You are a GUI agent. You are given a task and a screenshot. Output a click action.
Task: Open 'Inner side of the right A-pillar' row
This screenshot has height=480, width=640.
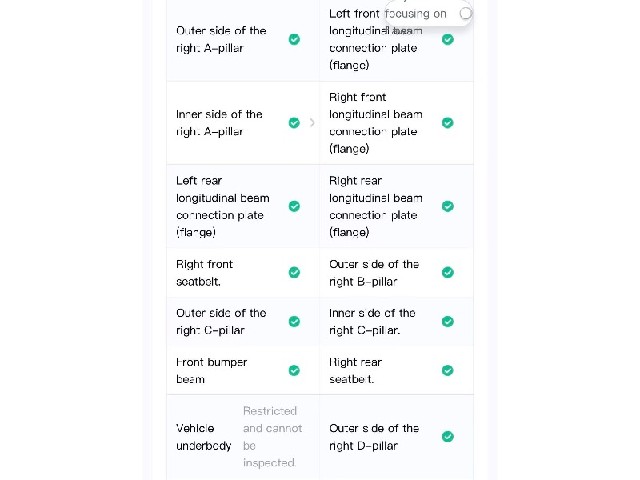[x=243, y=123]
